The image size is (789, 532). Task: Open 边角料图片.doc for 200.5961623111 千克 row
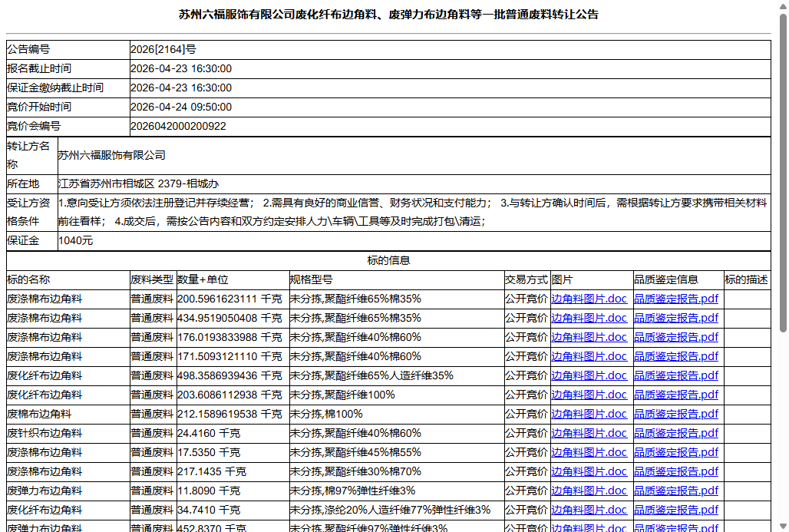[589, 299]
